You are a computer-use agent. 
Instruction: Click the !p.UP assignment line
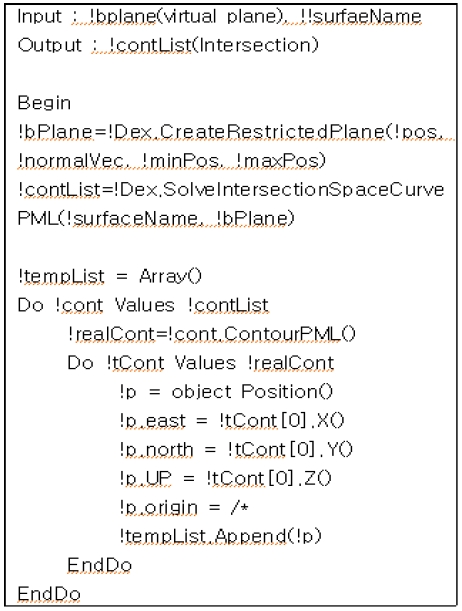coord(226,479)
